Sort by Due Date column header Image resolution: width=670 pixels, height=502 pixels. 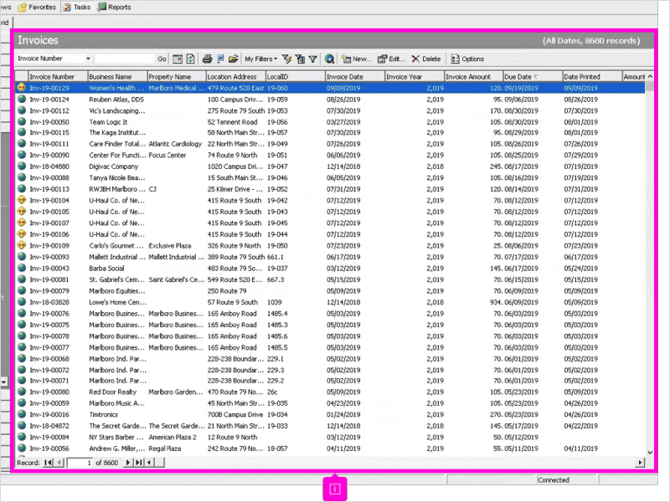point(533,76)
